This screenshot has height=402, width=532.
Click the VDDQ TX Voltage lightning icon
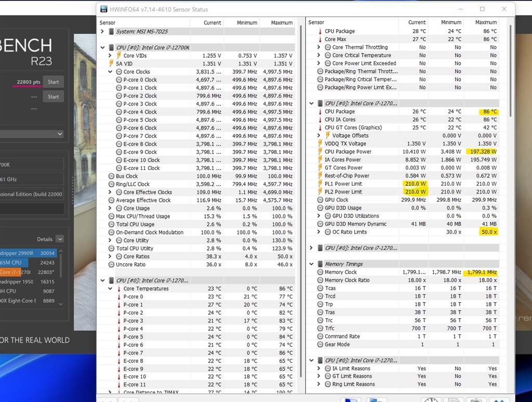(320, 144)
